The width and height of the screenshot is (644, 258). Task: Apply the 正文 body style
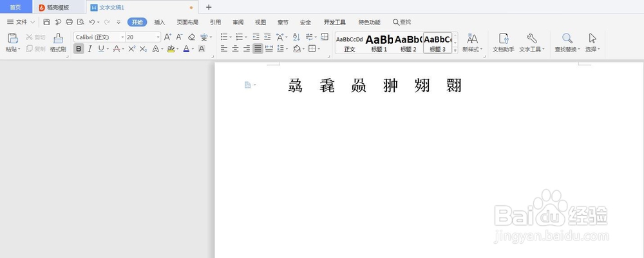pyautogui.click(x=350, y=43)
